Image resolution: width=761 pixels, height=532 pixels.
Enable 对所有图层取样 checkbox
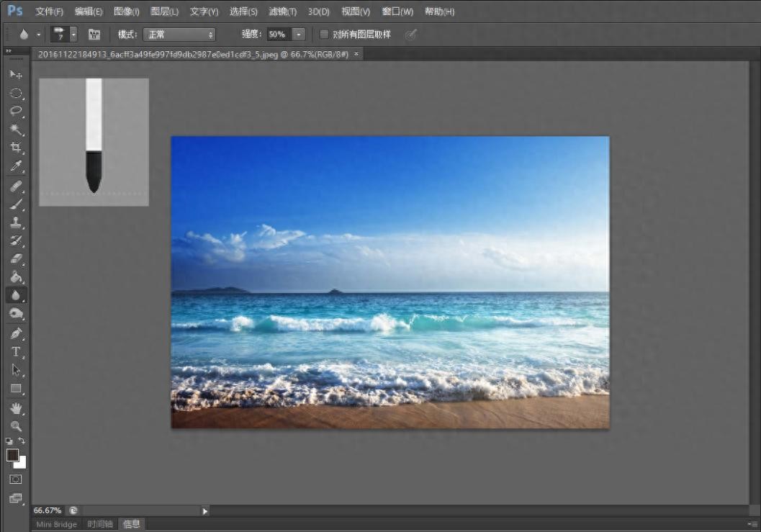[x=324, y=34]
